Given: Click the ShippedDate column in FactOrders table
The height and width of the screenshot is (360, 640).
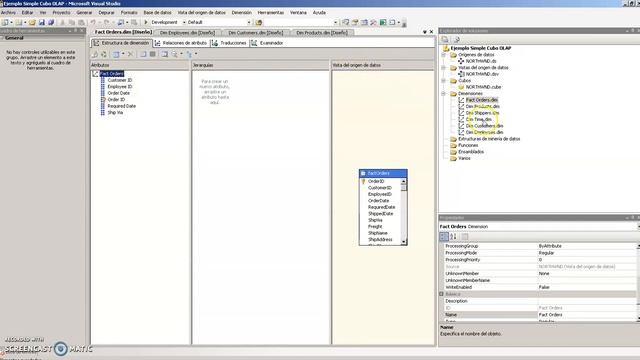Looking at the screenshot, I should 380,213.
